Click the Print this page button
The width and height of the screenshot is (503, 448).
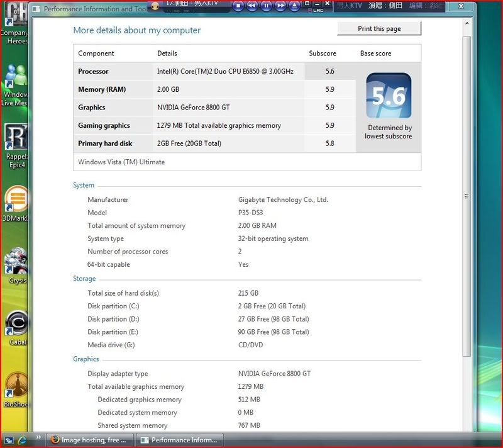click(379, 28)
